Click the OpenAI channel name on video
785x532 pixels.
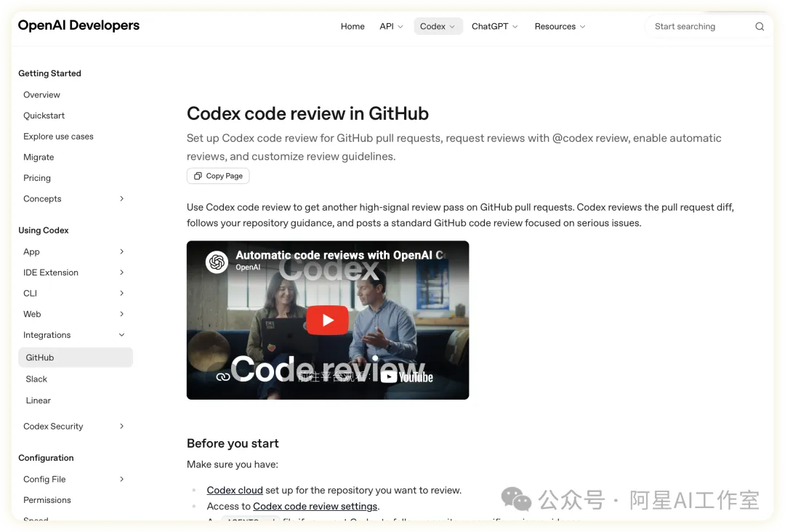click(248, 267)
